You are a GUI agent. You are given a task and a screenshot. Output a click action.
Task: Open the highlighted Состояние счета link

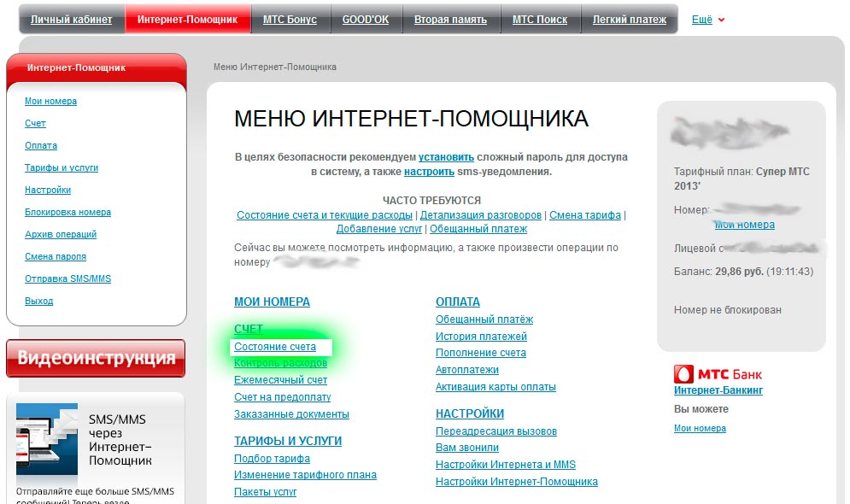(275, 347)
